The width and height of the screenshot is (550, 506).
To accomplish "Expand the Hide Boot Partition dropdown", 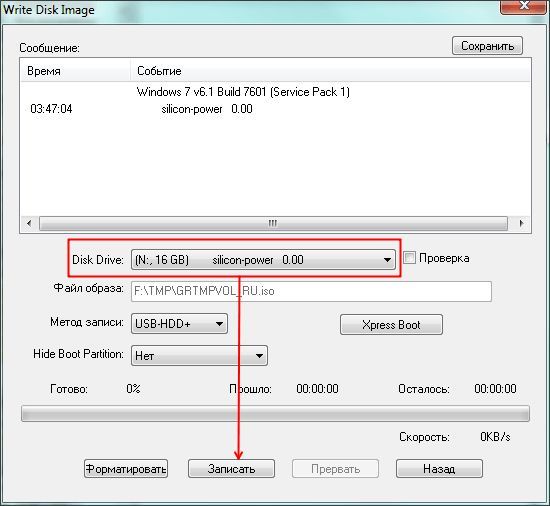I will [x=199, y=356].
